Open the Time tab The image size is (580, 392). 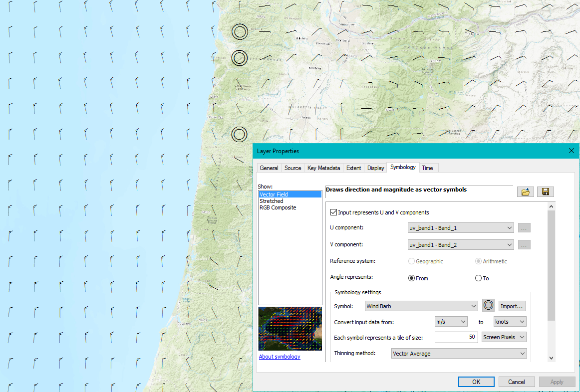tap(427, 168)
